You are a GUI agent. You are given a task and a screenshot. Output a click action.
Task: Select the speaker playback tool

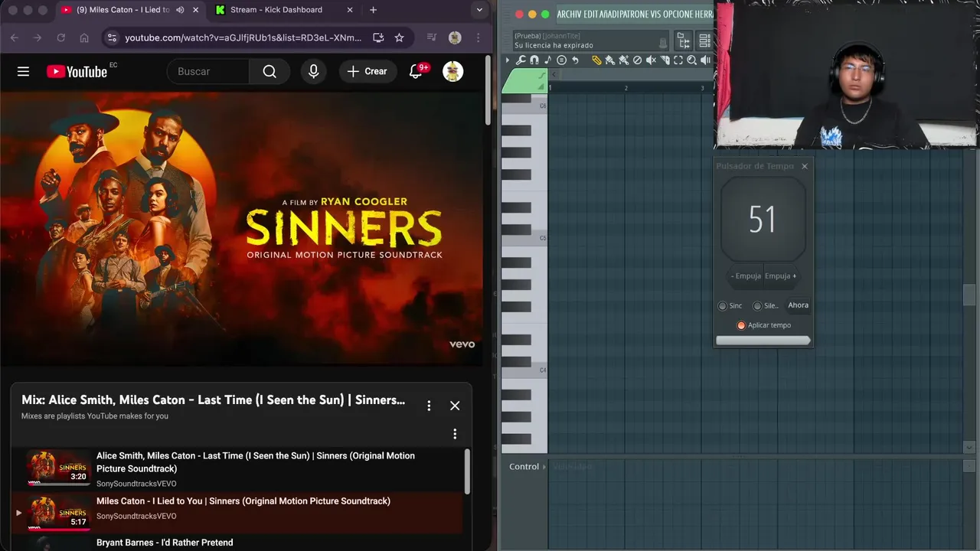705,60
